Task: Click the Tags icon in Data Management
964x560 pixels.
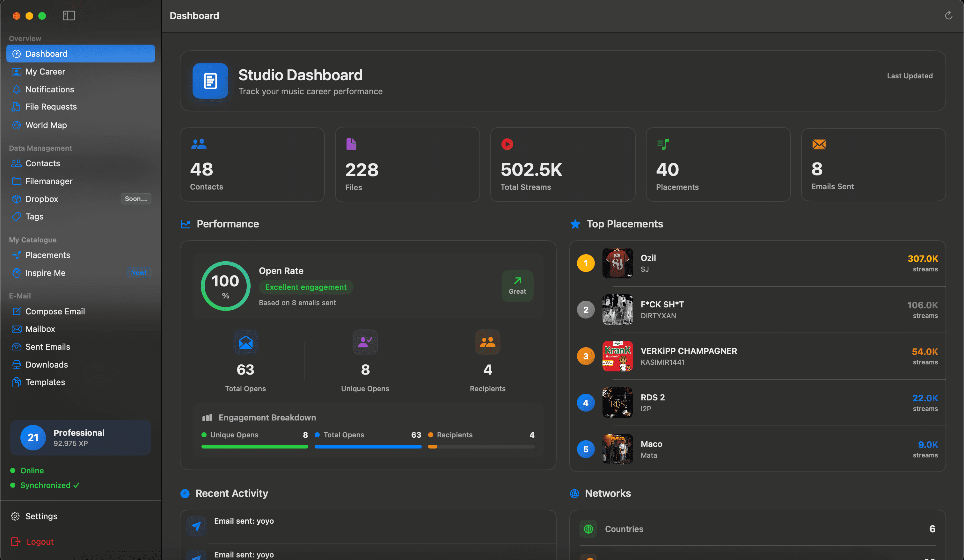Action: point(17,216)
